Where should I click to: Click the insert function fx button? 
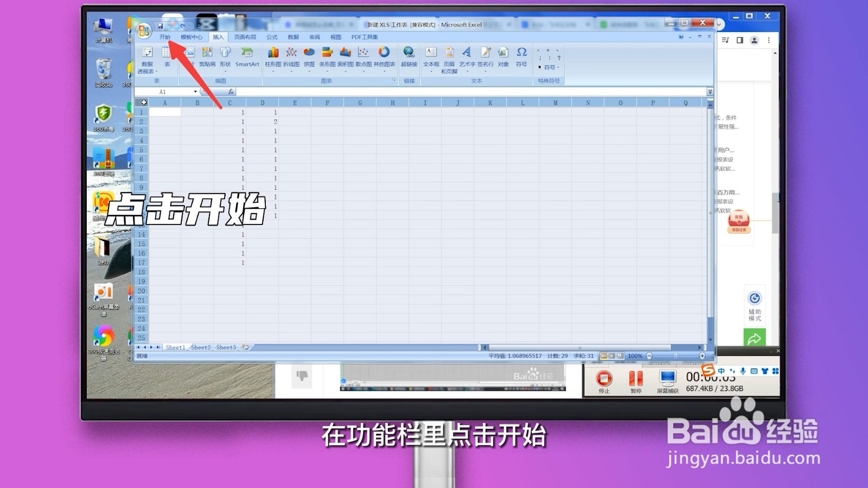click(231, 92)
